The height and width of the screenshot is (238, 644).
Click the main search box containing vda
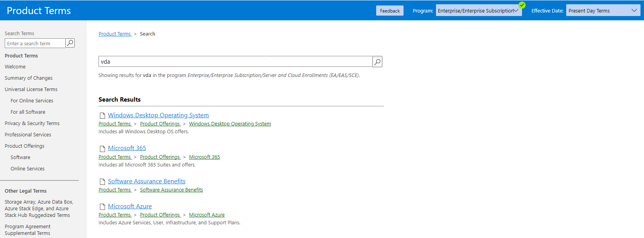[x=235, y=62]
